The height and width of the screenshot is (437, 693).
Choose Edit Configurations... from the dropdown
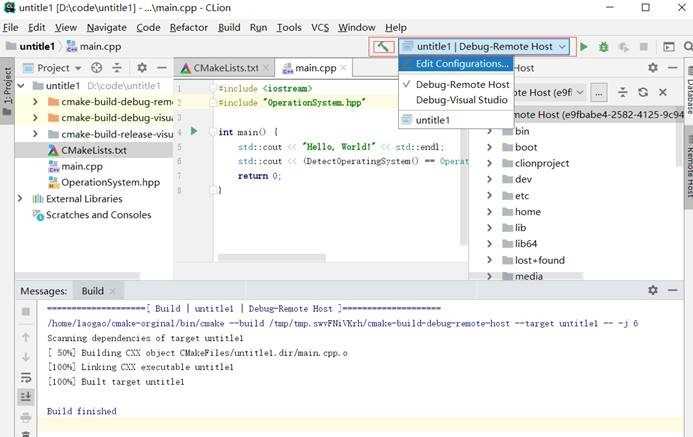click(x=456, y=64)
